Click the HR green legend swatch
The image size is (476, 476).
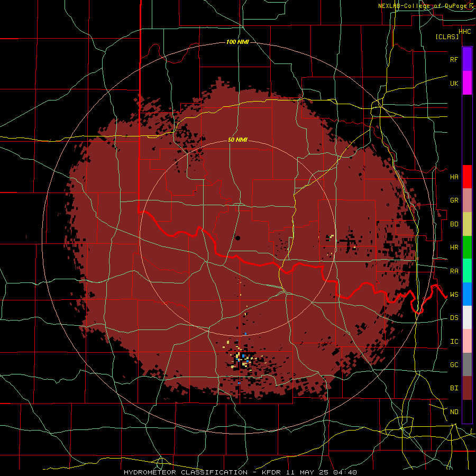(467, 248)
